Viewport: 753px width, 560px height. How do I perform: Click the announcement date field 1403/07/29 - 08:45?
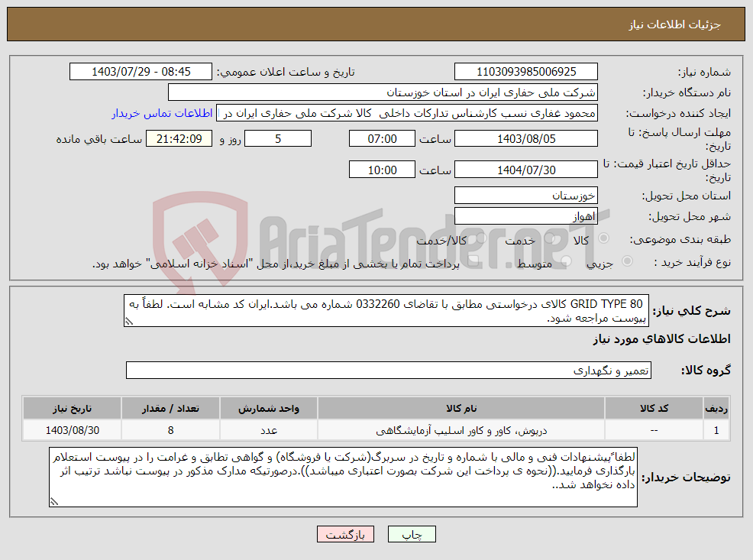tap(141, 72)
